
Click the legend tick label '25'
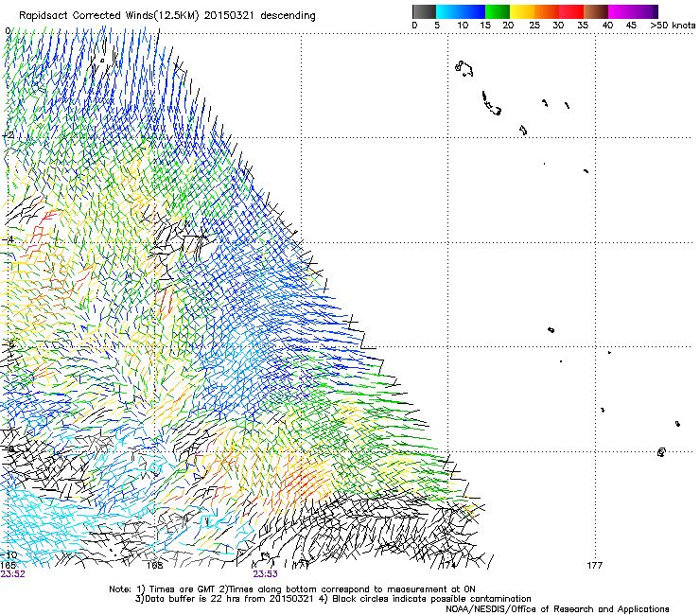534,26
